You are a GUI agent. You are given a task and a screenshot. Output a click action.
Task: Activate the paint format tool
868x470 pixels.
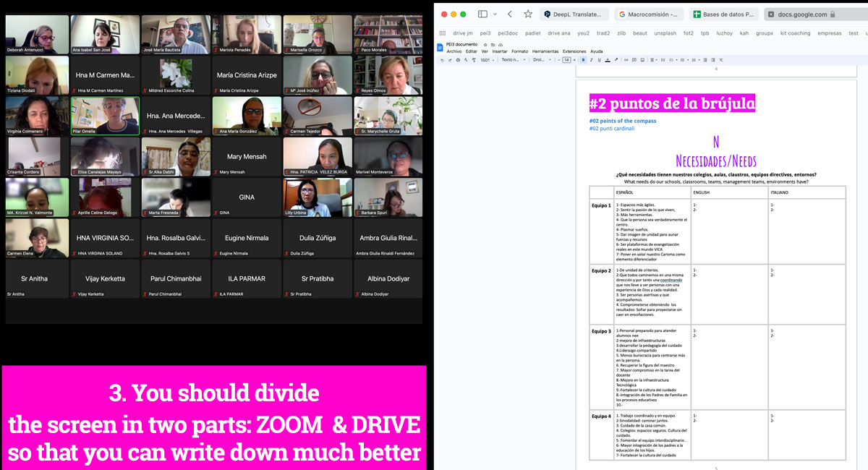(x=473, y=60)
